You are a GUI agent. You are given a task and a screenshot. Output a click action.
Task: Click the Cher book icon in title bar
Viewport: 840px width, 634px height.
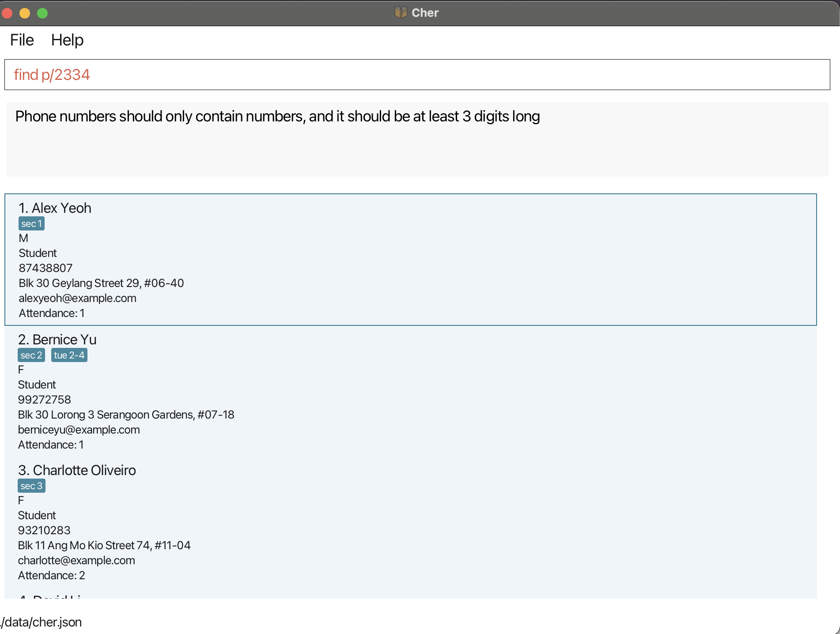coord(401,12)
